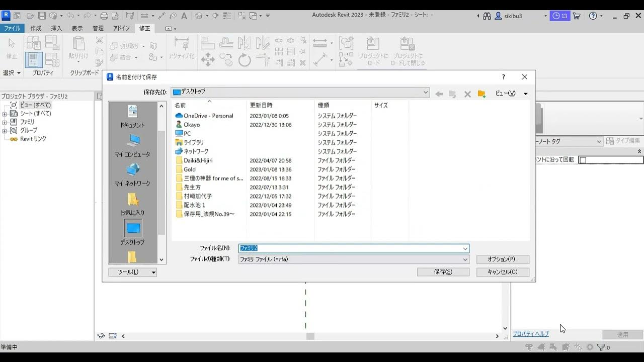The width and height of the screenshot is (644, 362).
Task: Go up one folder level in dialog
Action: click(x=452, y=94)
